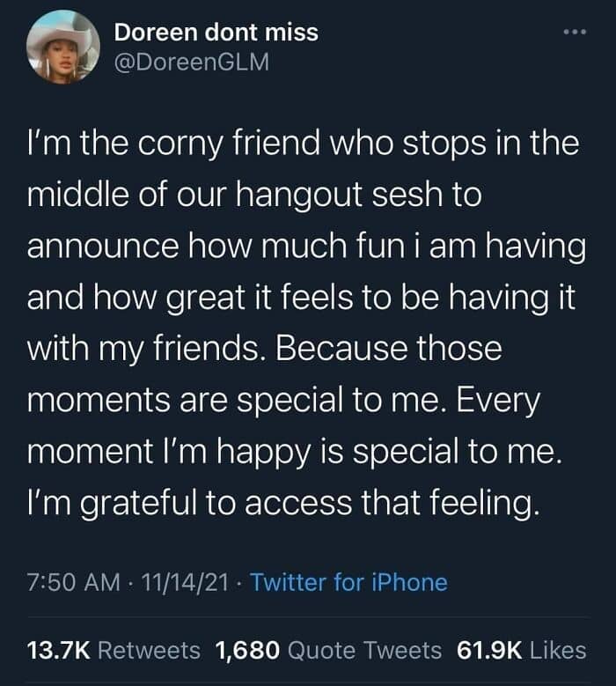View the 1,680 Quote Tweets list
This screenshot has width=616, height=686.
point(328,650)
